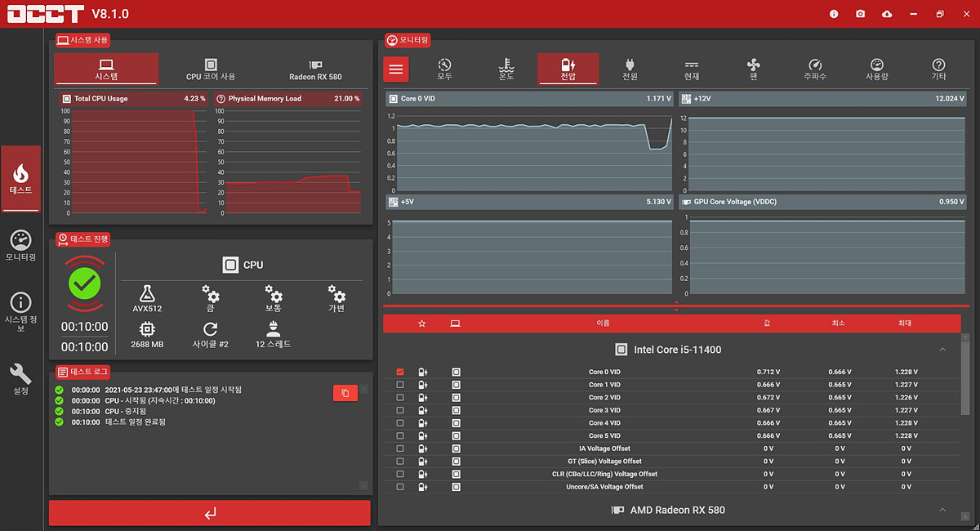The width and height of the screenshot is (980, 531).
Task: Click the green checkmark test status indicator
Action: tap(85, 283)
